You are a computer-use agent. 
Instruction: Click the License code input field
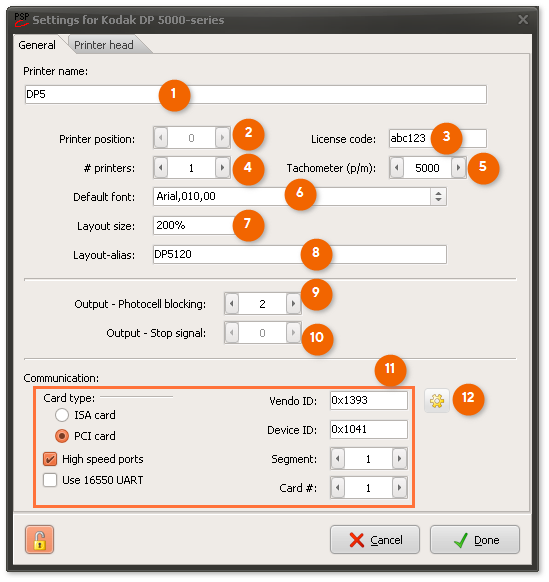pyautogui.click(x=438, y=138)
